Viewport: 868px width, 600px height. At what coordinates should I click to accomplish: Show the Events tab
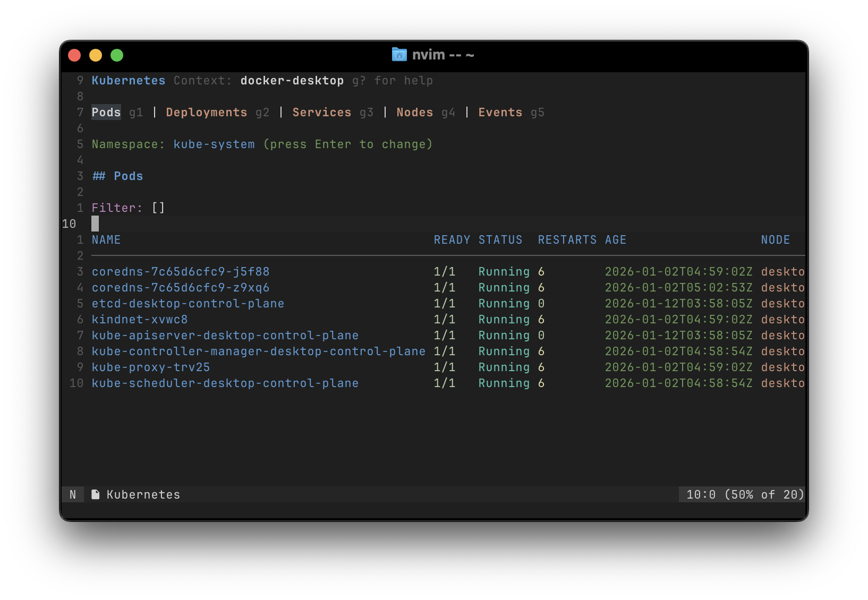[x=500, y=112]
